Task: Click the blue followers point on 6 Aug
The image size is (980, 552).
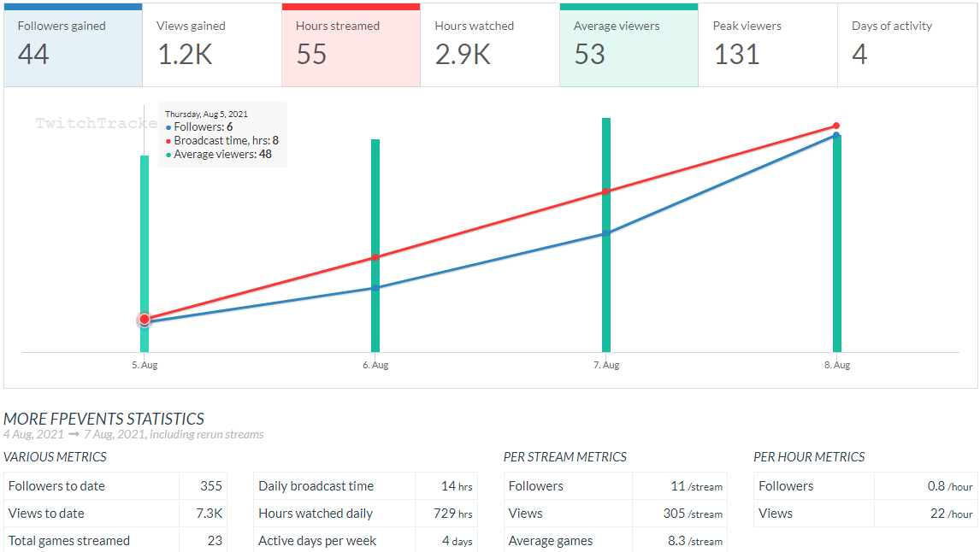Action: pyautogui.click(x=375, y=288)
